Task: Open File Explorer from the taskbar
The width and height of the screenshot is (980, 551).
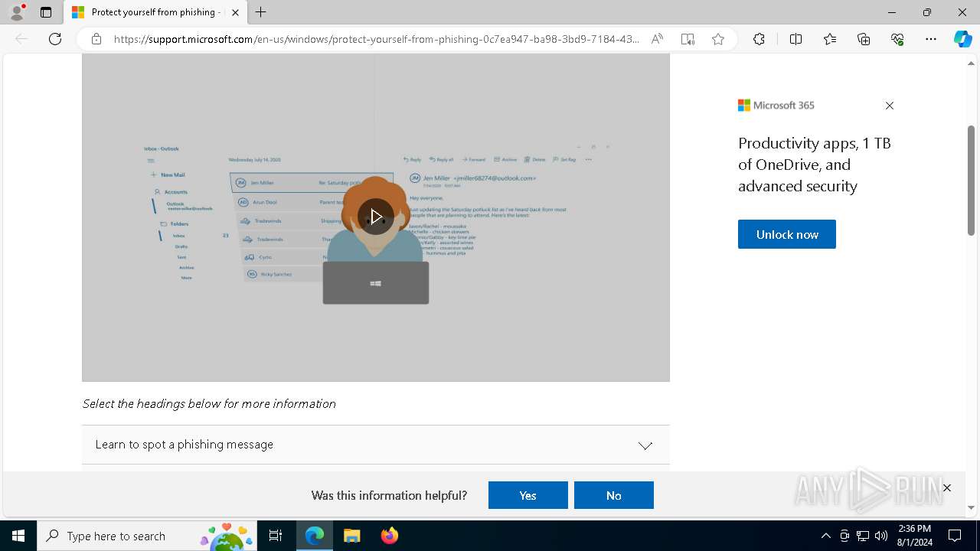Action: click(352, 536)
